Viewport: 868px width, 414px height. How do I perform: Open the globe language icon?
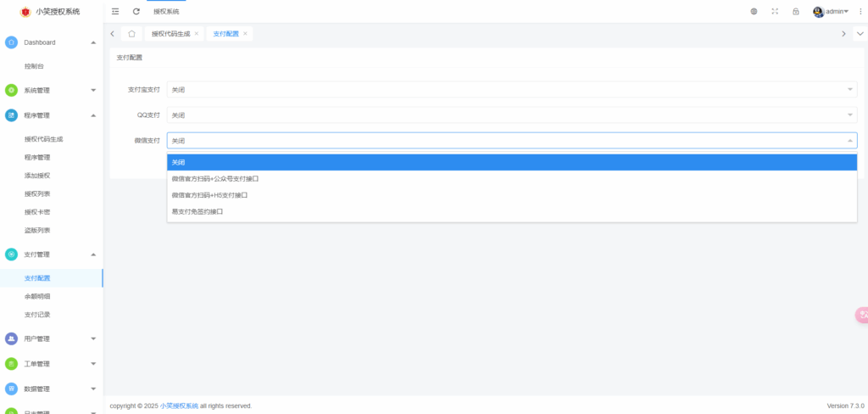pyautogui.click(x=754, y=11)
